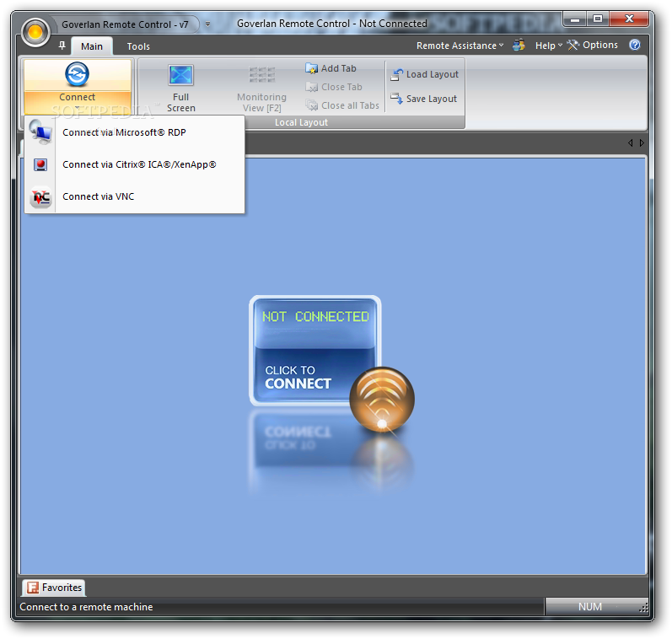This screenshot has width=672, height=639.
Task: Click Save Layout
Action: click(x=423, y=99)
